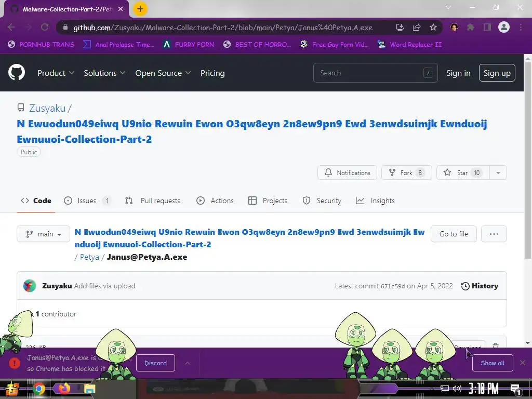This screenshot has height=399, width=532.
Task: Star the repository
Action: point(463,172)
